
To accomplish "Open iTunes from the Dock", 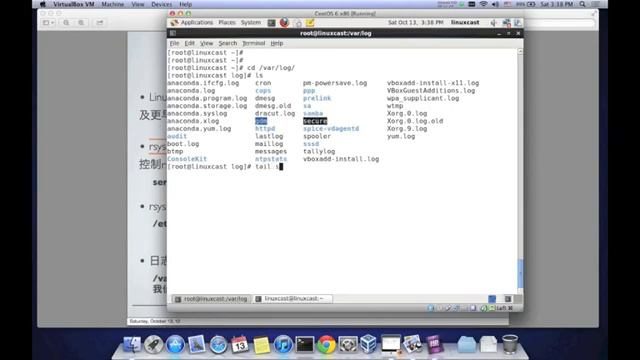I will (x=283, y=344).
